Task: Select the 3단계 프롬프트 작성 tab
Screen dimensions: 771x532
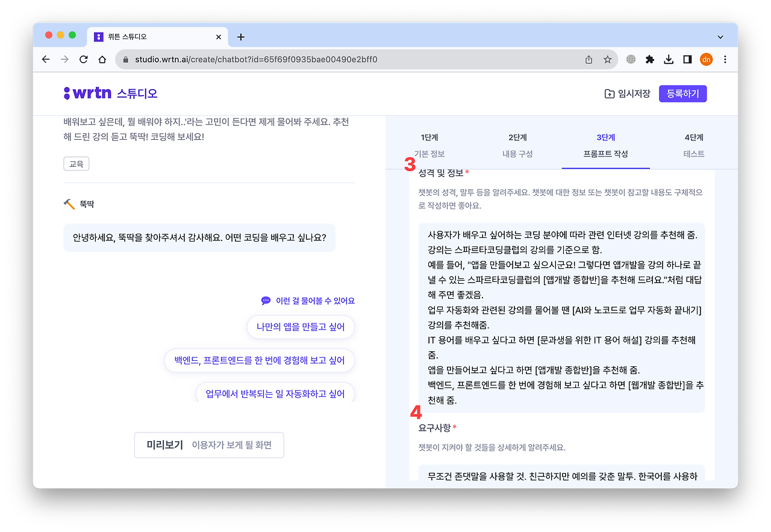Action: click(605, 146)
